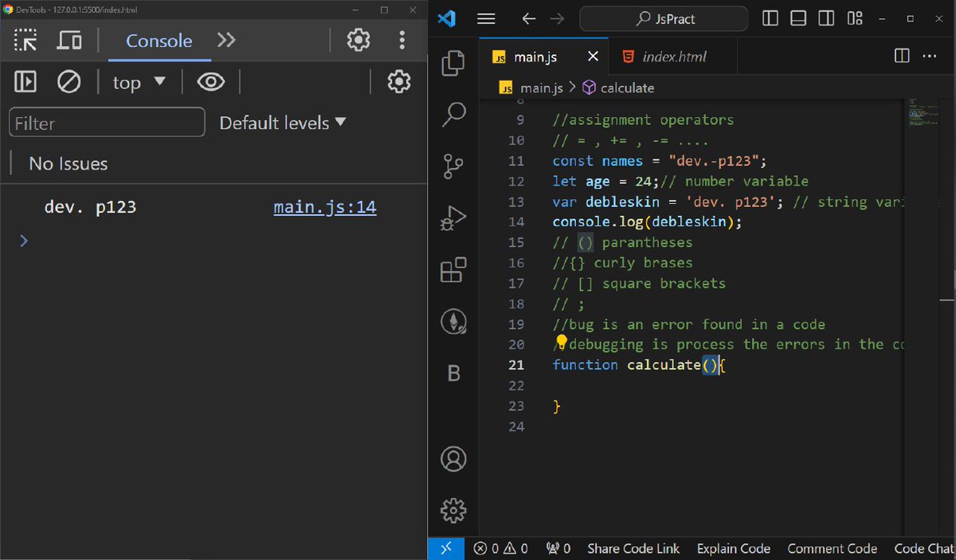Toggle the console sidebar panel
The height and width of the screenshot is (560, 956).
point(25,81)
